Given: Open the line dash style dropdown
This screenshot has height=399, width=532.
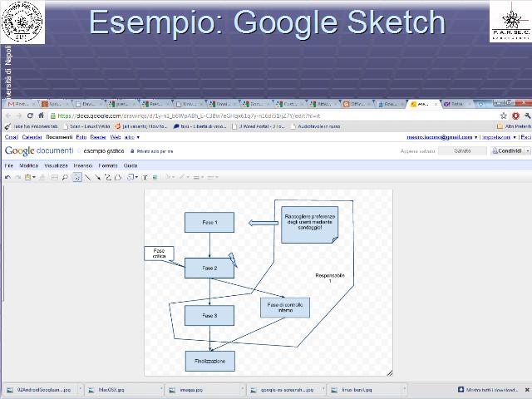Looking at the screenshot, I should [x=213, y=177].
